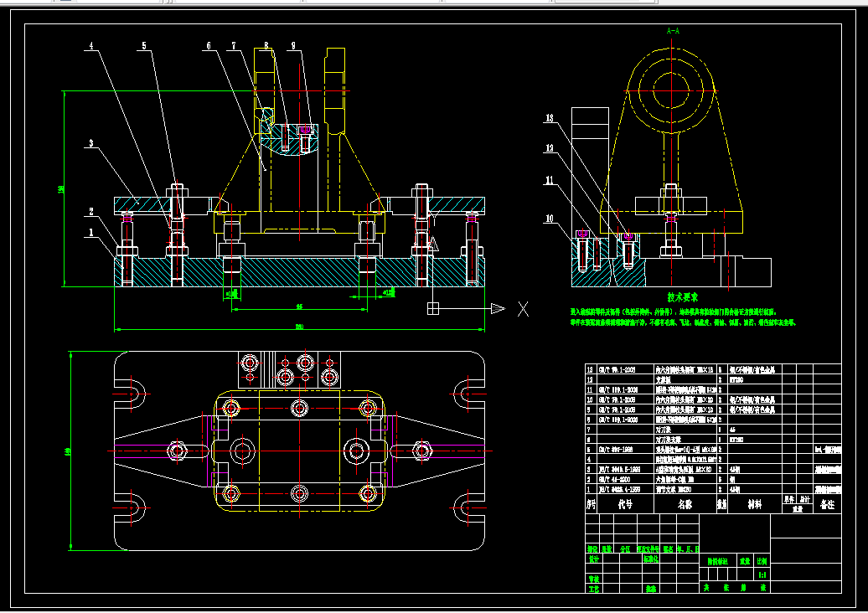Pick balloon callout number 6

click(x=209, y=46)
